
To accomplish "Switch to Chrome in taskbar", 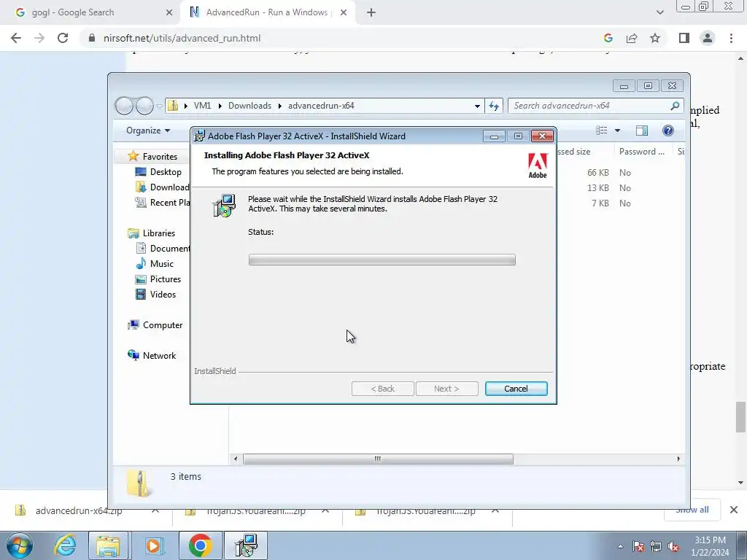I will click(200, 545).
